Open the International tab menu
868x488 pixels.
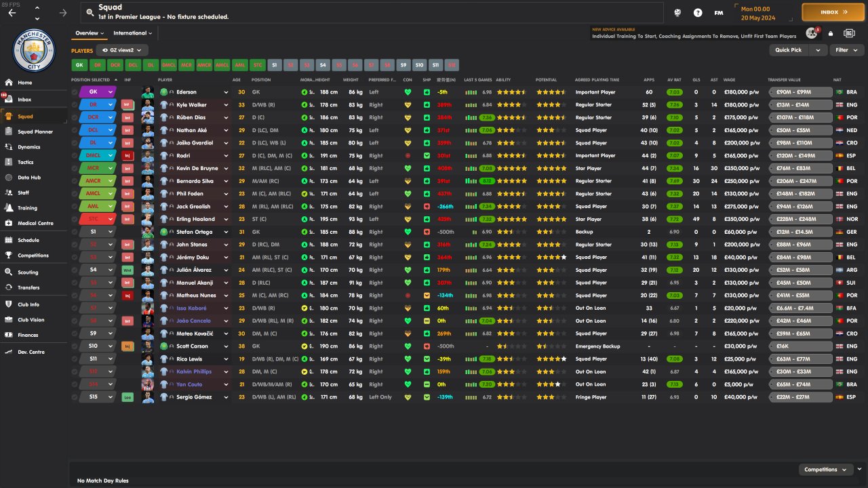132,33
